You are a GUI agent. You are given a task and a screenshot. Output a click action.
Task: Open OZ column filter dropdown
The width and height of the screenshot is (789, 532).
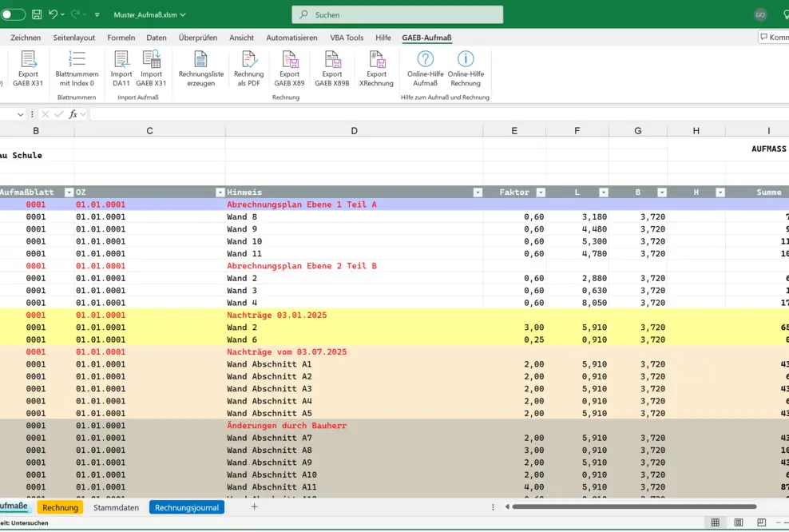(220, 193)
